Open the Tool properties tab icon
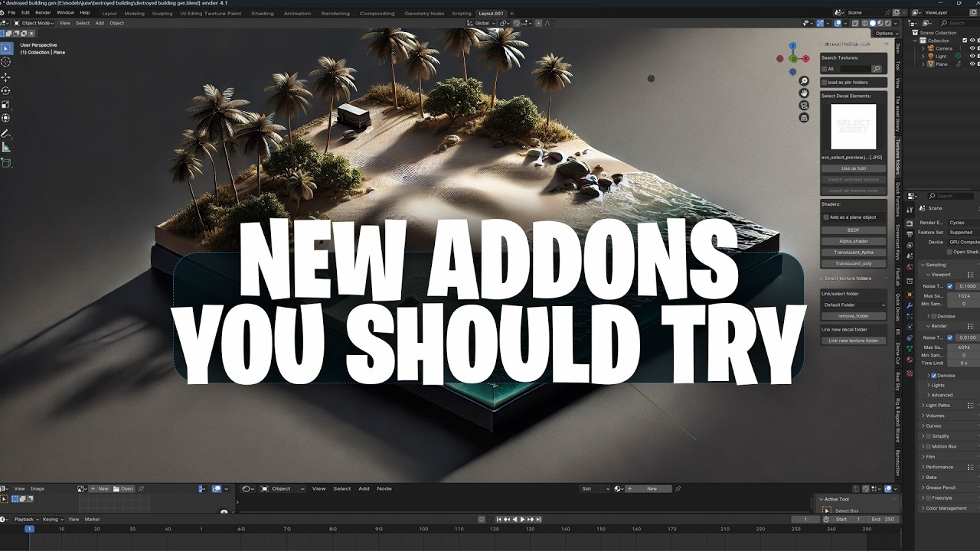The image size is (980, 551). point(910,210)
